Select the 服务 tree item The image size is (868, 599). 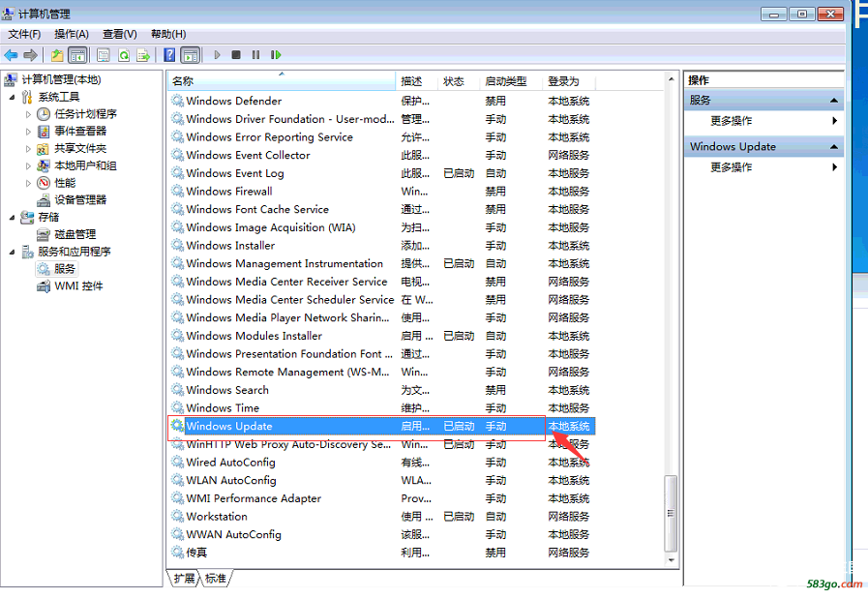[64, 268]
